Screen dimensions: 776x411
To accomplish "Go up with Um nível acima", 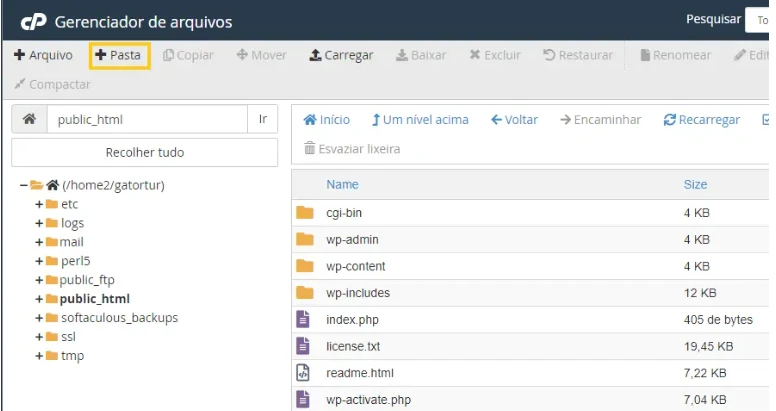I will click(420, 120).
